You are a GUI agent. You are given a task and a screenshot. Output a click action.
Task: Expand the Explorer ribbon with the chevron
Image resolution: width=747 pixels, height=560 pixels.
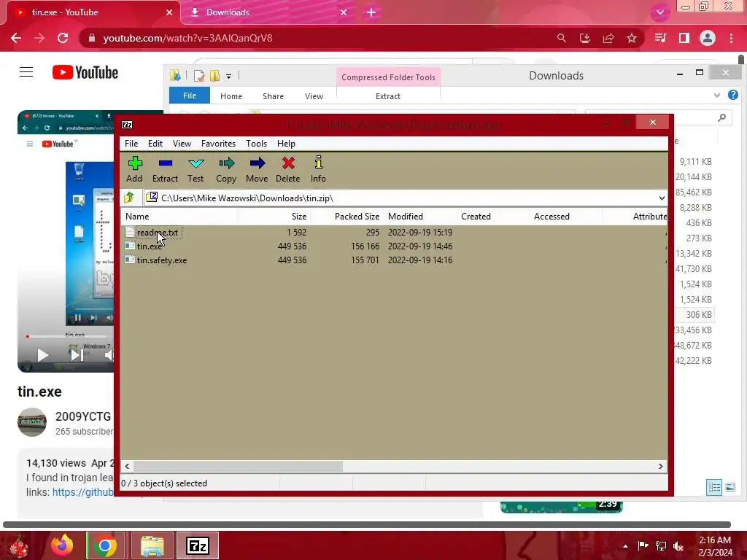pyautogui.click(x=716, y=96)
